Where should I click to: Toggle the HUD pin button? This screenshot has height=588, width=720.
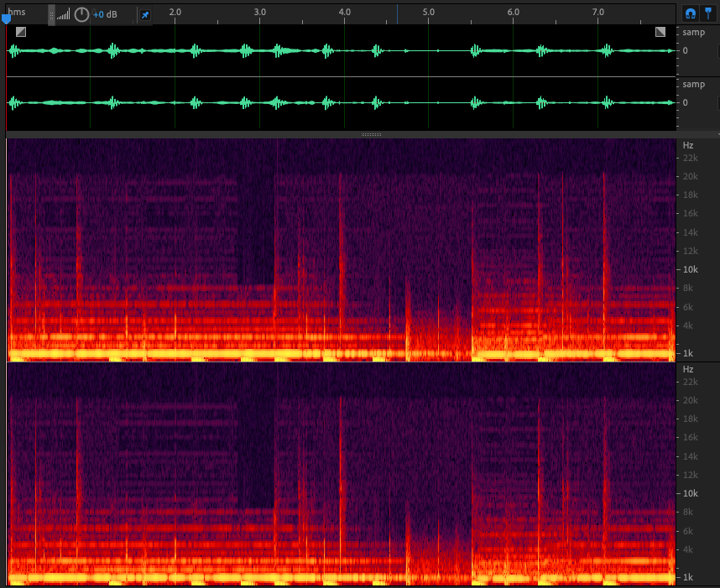point(145,14)
